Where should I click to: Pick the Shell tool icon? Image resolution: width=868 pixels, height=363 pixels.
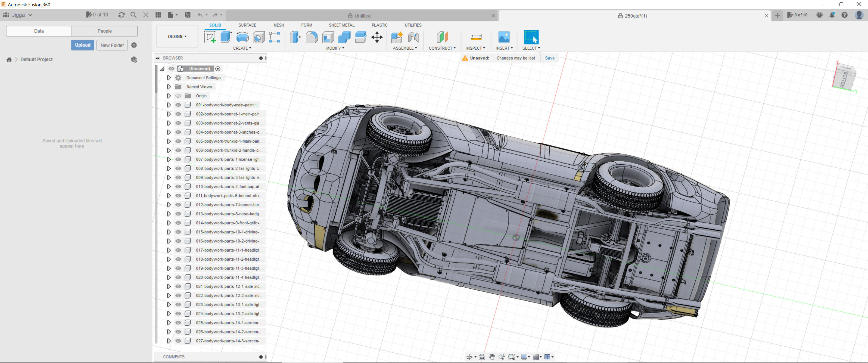328,37
